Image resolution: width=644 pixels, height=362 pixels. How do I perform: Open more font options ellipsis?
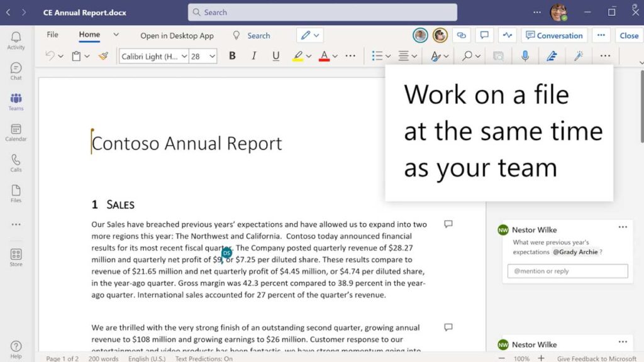pyautogui.click(x=350, y=56)
